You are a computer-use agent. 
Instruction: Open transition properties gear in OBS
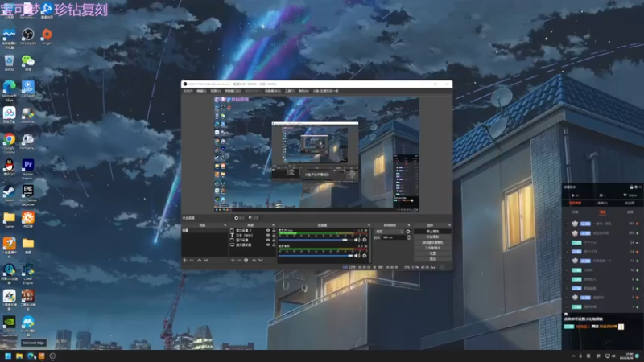point(408,232)
